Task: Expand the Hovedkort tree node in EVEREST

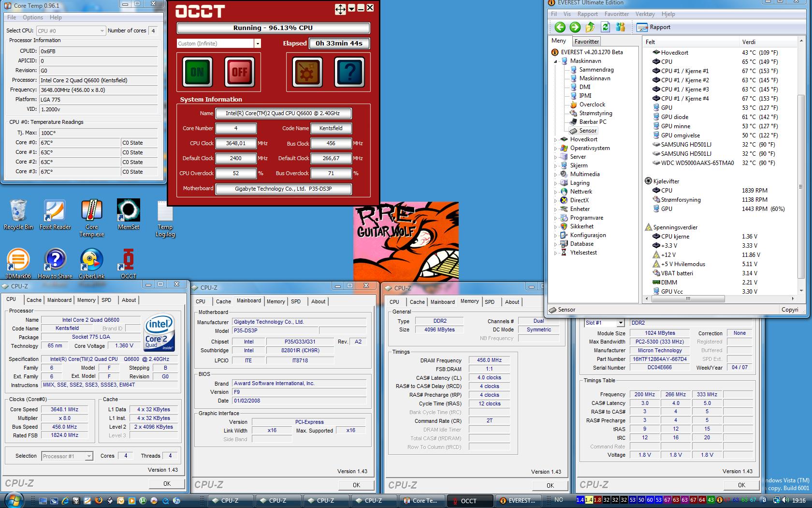Action: pyautogui.click(x=555, y=140)
